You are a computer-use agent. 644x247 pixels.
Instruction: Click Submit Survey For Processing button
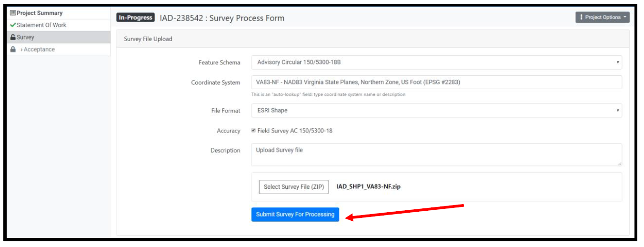[x=295, y=215]
